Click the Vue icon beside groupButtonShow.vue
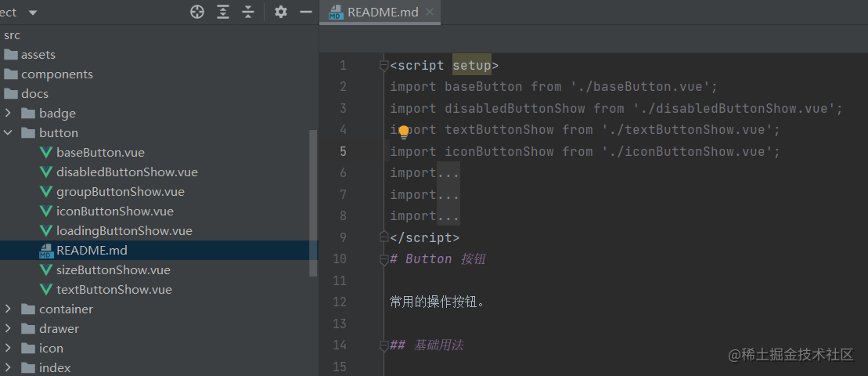The image size is (868, 376). pyautogui.click(x=46, y=192)
